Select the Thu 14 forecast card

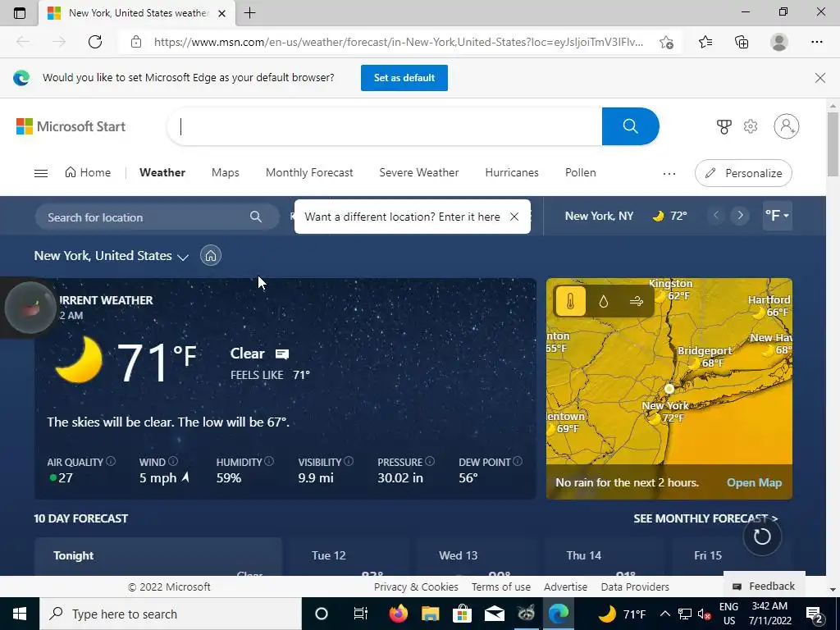[603, 557]
